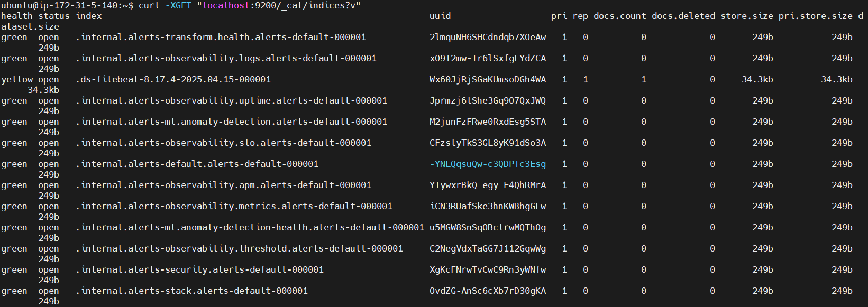Select the .ds-filebeat-8.17.4 index name

click(173, 79)
